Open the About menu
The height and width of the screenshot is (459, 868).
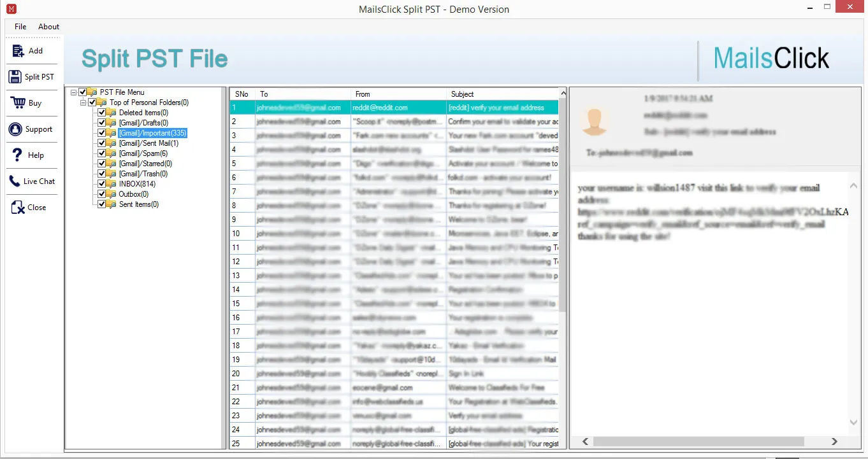click(x=48, y=27)
